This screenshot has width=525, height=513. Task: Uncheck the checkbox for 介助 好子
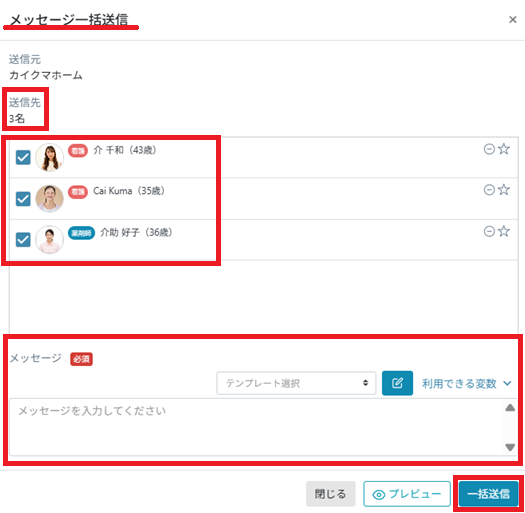coord(23,240)
